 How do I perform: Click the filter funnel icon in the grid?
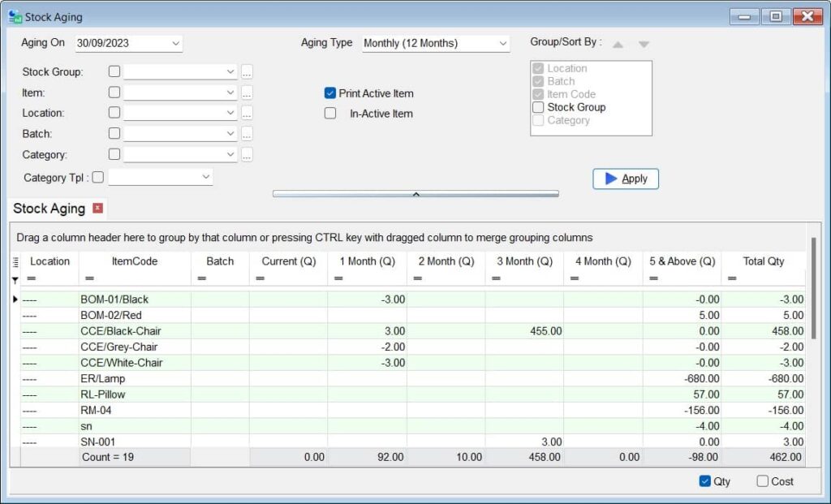pyautogui.click(x=15, y=279)
